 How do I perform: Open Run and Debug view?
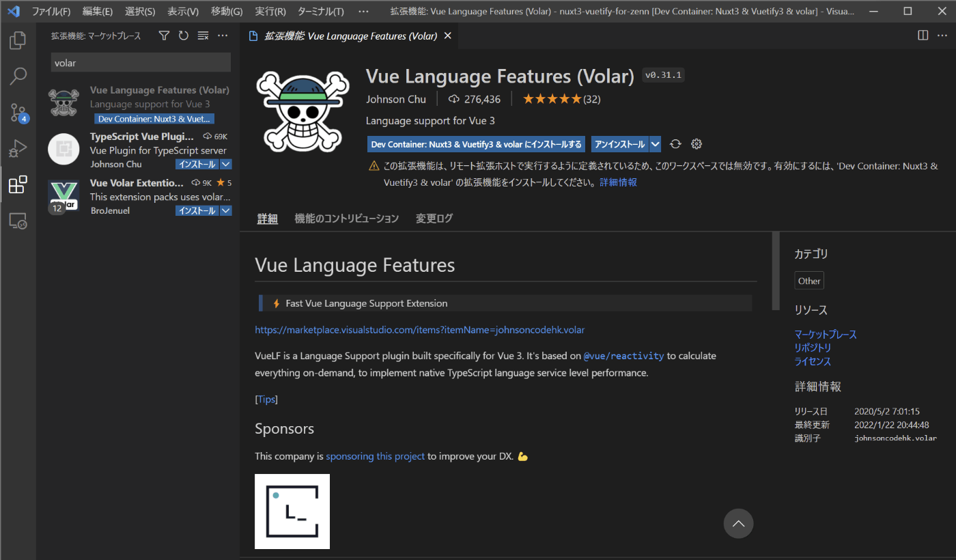(18, 148)
